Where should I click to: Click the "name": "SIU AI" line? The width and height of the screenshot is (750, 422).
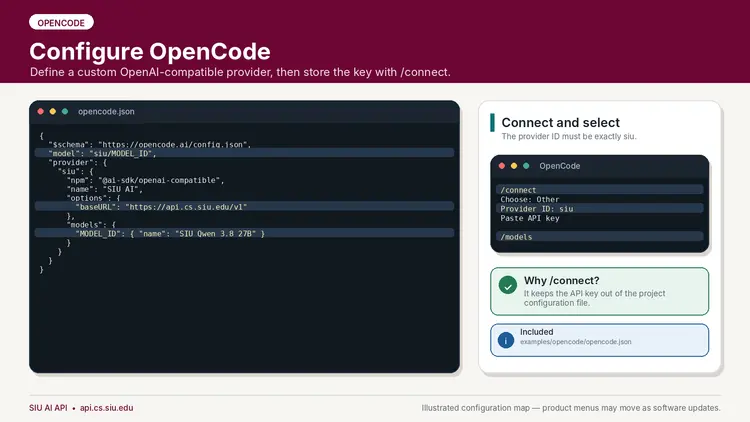pos(105,189)
